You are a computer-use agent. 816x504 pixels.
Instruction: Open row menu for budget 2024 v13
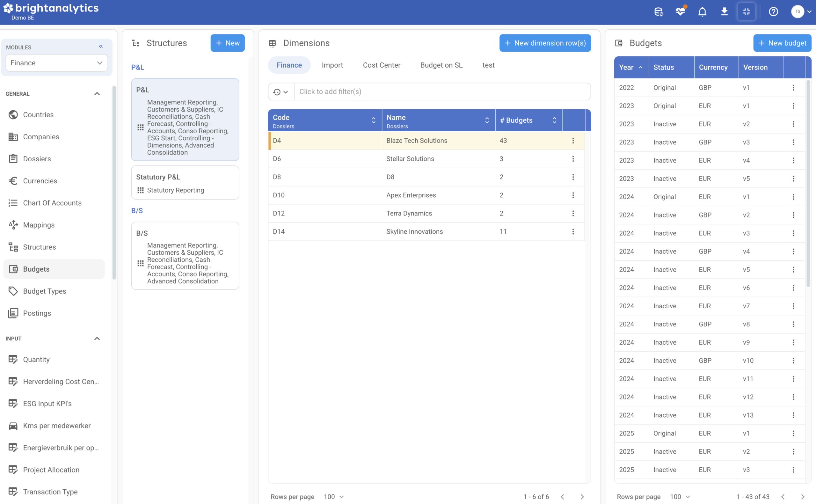click(x=793, y=415)
